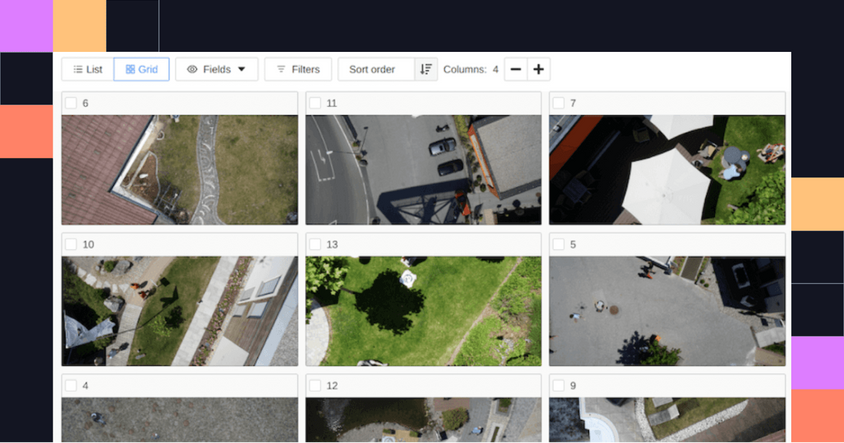Tick the checkbox for task 7
844x443 pixels.
coord(559,103)
